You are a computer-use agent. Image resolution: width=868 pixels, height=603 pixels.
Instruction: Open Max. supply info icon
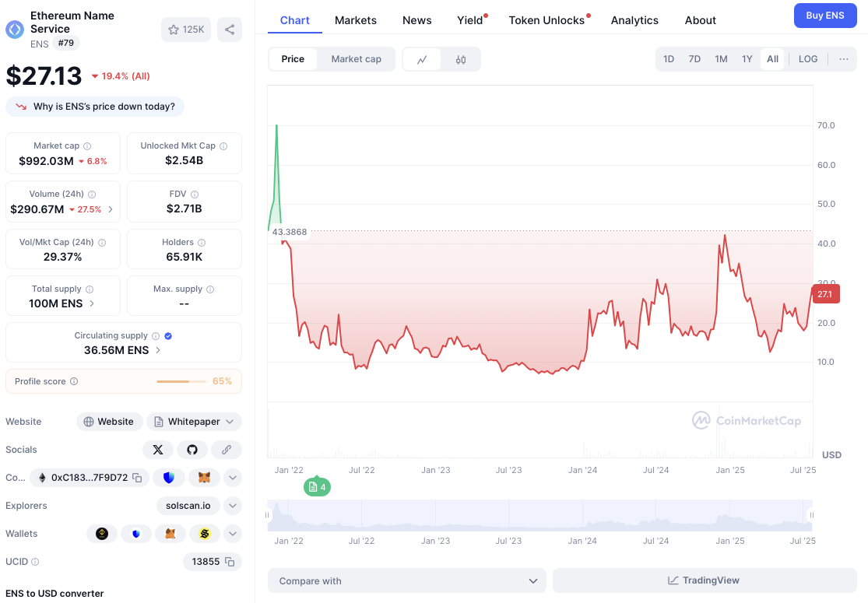click(210, 289)
